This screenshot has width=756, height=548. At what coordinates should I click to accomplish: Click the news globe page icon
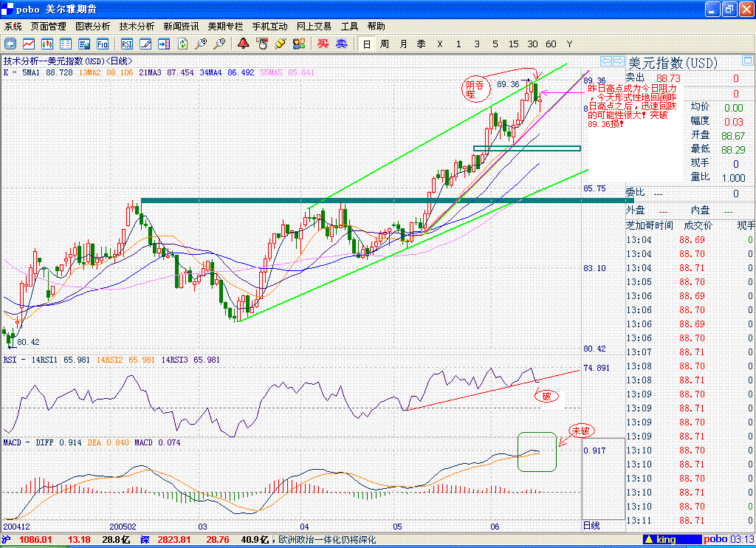(84, 44)
